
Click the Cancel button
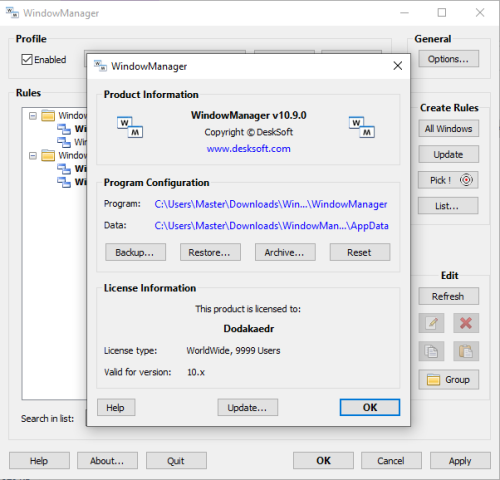(x=391, y=461)
